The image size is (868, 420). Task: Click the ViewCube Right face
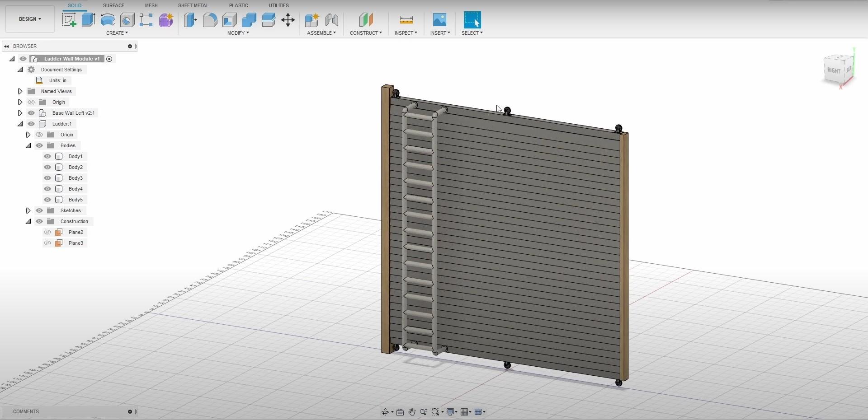point(834,70)
